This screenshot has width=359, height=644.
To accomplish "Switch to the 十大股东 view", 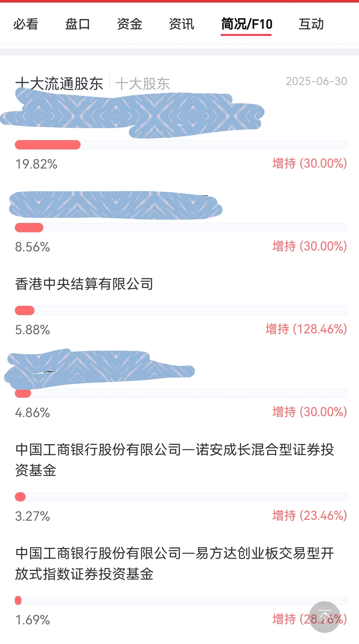I will pyautogui.click(x=142, y=84).
